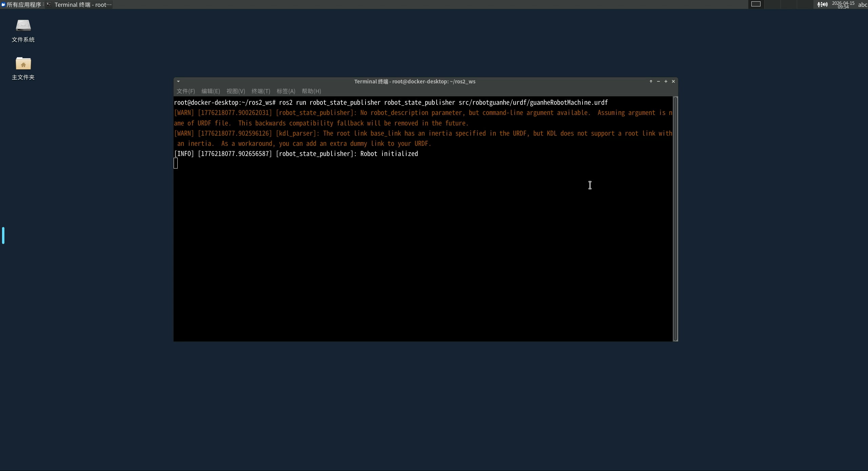Click the terminal title bar text
Image resolution: width=868 pixels, height=471 pixels.
[x=415, y=81]
